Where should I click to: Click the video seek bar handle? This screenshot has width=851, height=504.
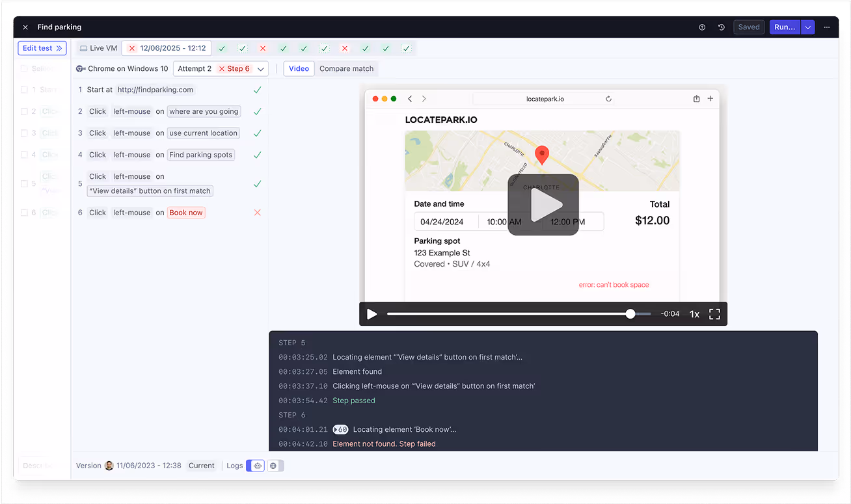pyautogui.click(x=630, y=314)
